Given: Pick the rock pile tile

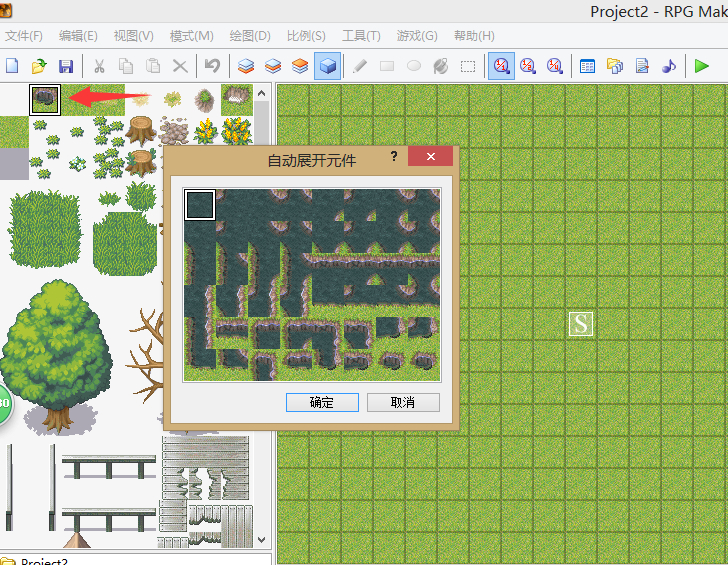Looking at the screenshot, I should pos(174,131).
